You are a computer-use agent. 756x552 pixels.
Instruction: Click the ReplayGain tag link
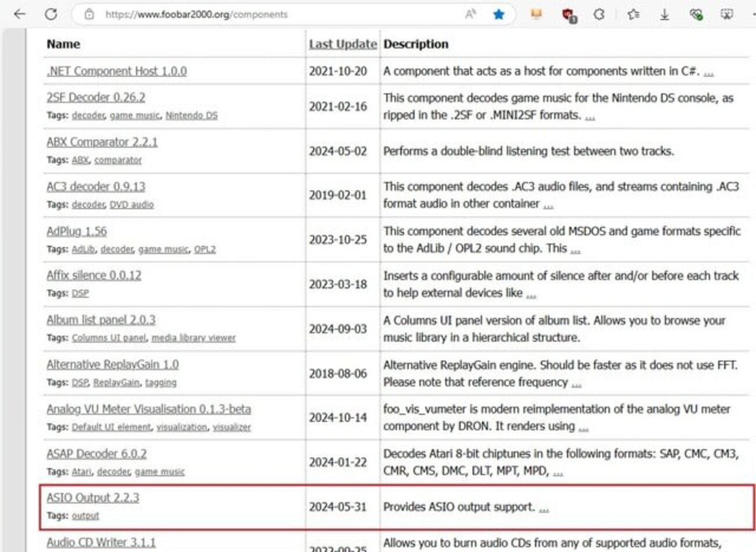tap(116, 383)
